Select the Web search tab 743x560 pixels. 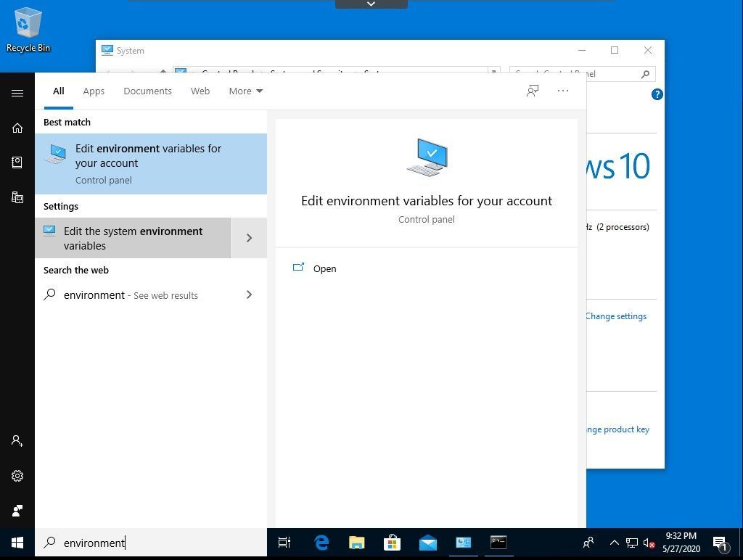point(200,91)
